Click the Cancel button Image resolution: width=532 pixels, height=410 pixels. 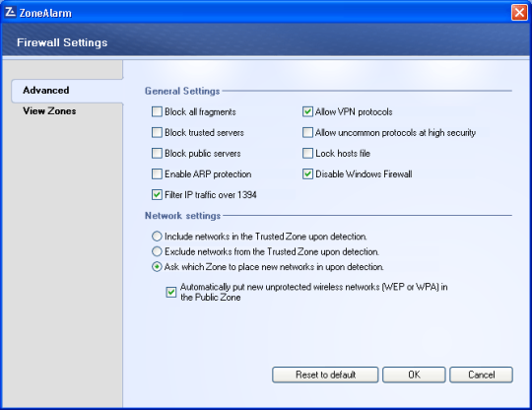[481, 375]
